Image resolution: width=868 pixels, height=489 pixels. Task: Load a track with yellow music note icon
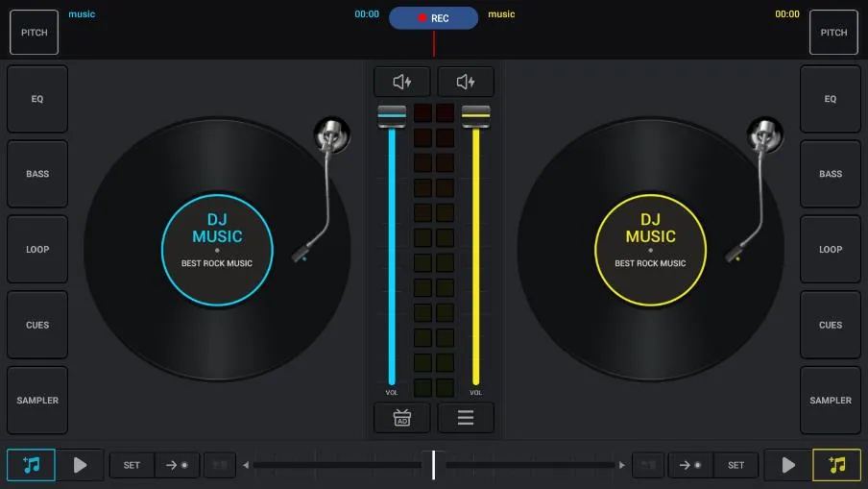pos(836,465)
